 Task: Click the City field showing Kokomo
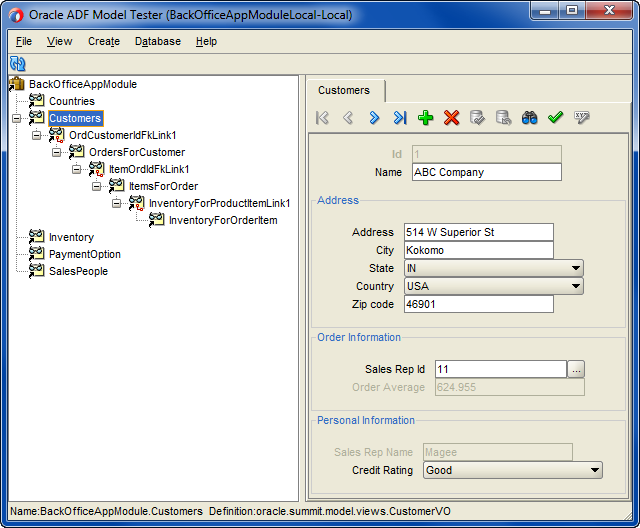tap(479, 250)
